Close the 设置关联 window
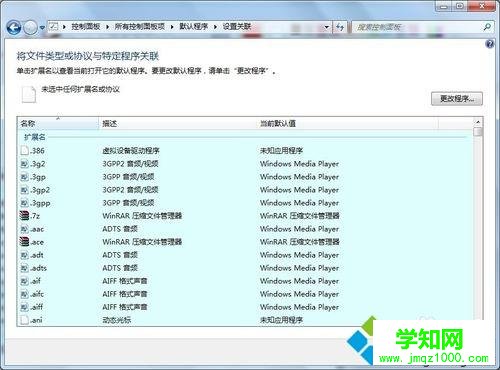The height and width of the screenshot is (370, 500). [x=482, y=6]
